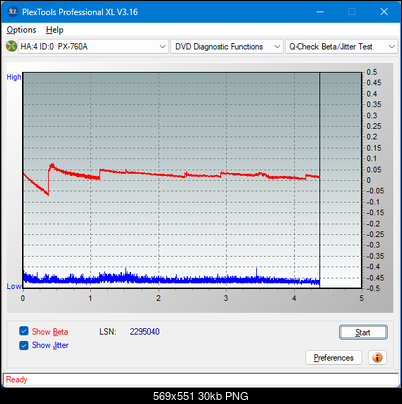Open the Options menu

coord(21,30)
